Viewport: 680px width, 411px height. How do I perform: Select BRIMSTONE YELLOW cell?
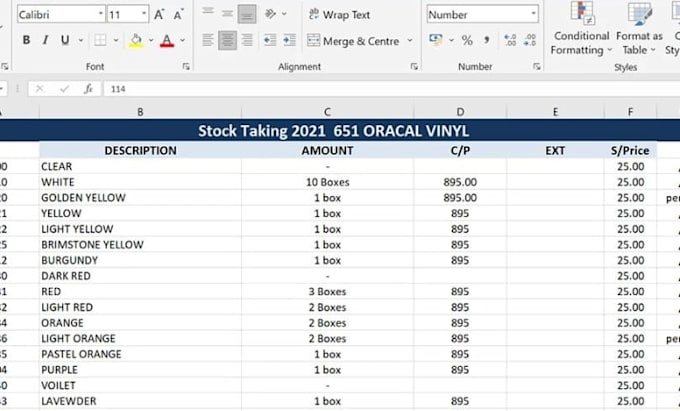140,245
